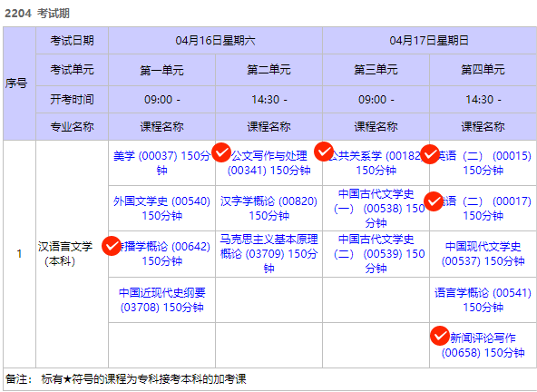This screenshot has height=392, width=537.
Task: Open the 外国文学史 (00540) link
Action: 161,209
